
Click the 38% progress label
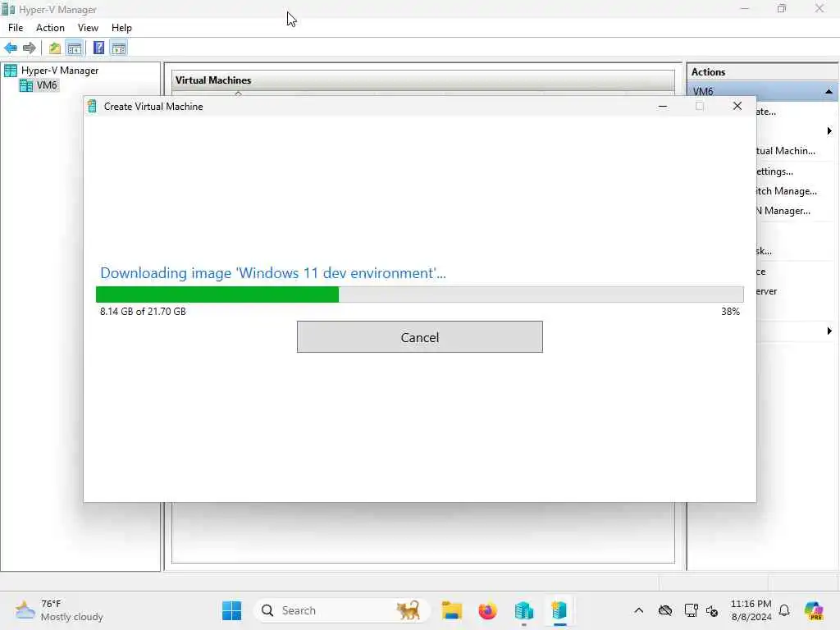click(730, 311)
